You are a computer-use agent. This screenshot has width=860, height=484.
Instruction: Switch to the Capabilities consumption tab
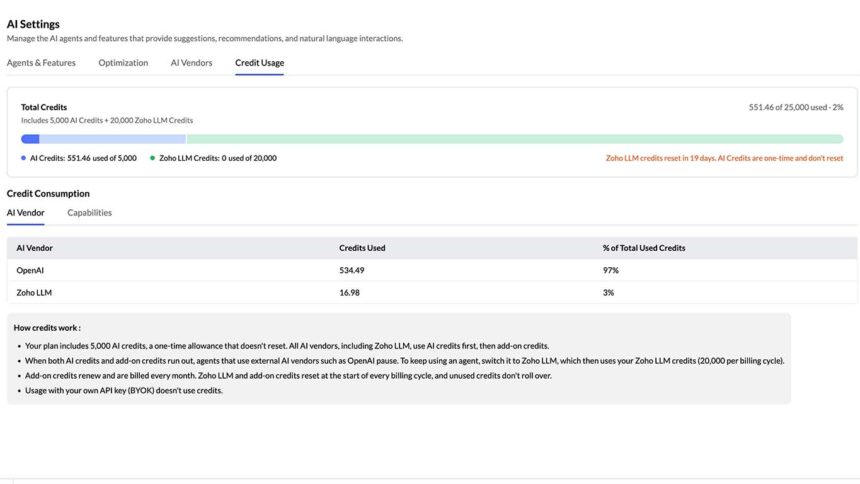(x=89, y=212)
